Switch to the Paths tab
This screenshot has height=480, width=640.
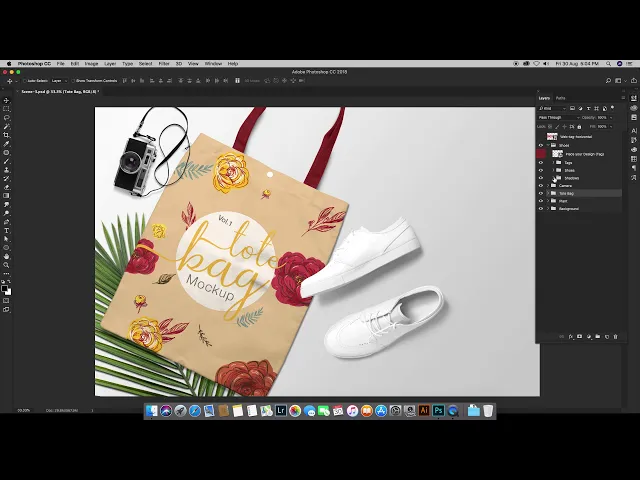561,98
